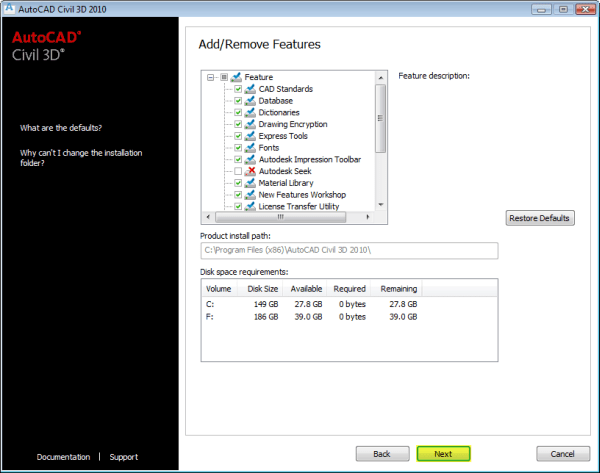Uncheck the Autodesk Impression Toolbar checkbox
The image size is (600, 473).
[x=238, y=159]
